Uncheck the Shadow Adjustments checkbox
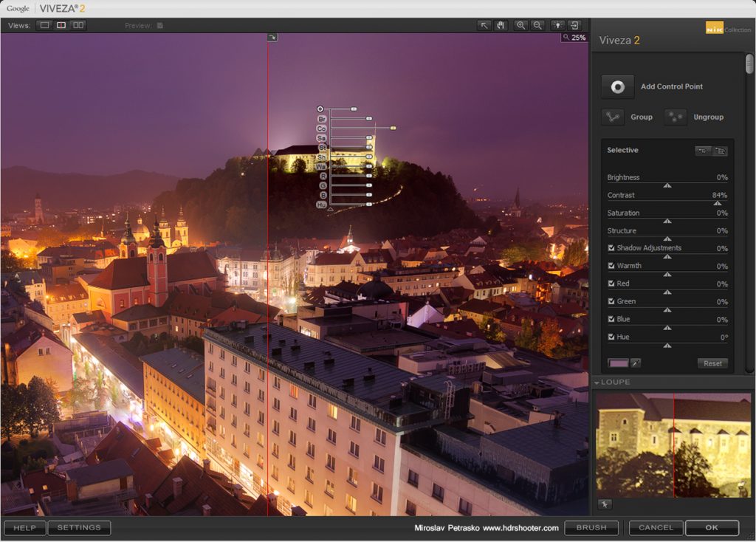This screenshot has width=756, height=542. coord(611,248)
